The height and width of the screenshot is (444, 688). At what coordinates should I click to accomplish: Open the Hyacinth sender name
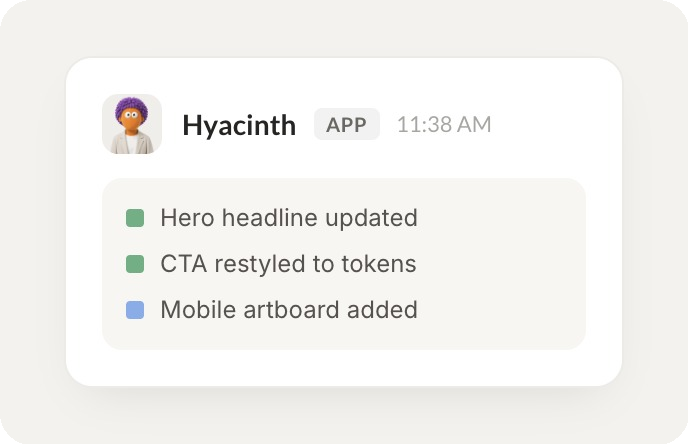(239, 125)
